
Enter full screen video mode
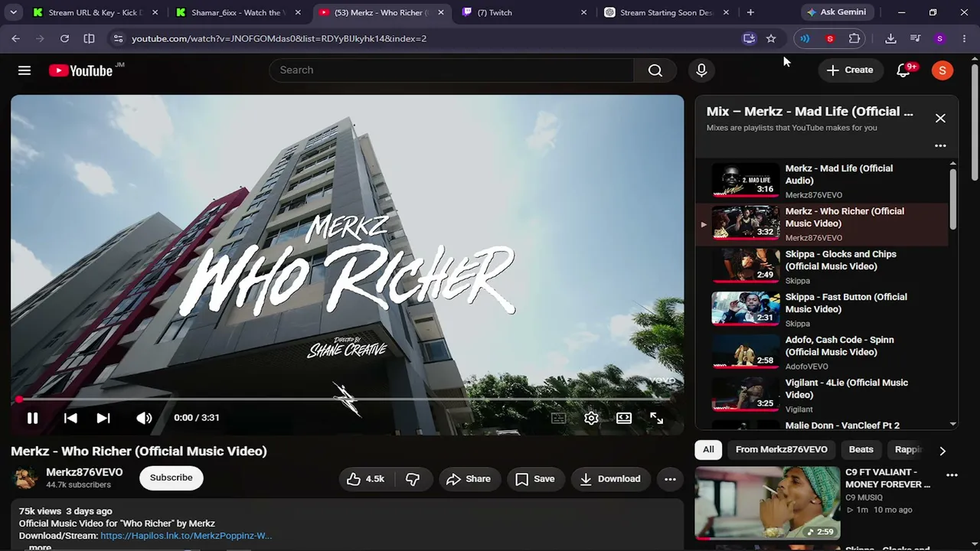(x=657, y=418)
